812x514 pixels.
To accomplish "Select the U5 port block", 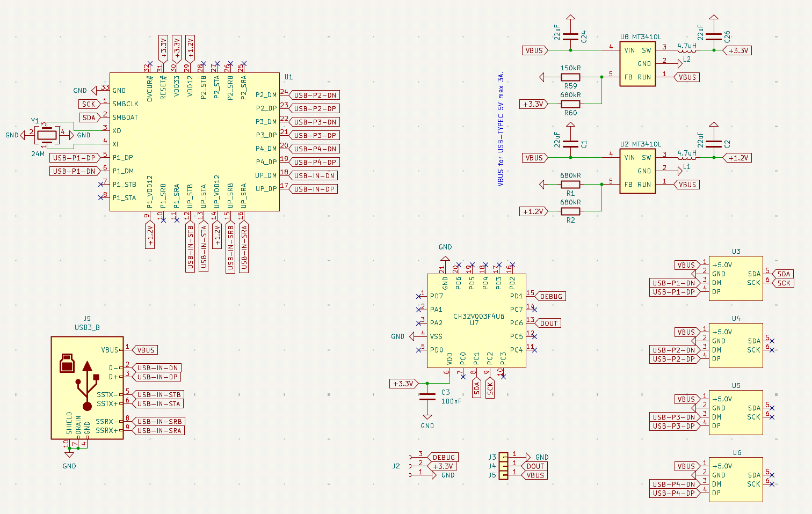I will click(x=736, y=412).
